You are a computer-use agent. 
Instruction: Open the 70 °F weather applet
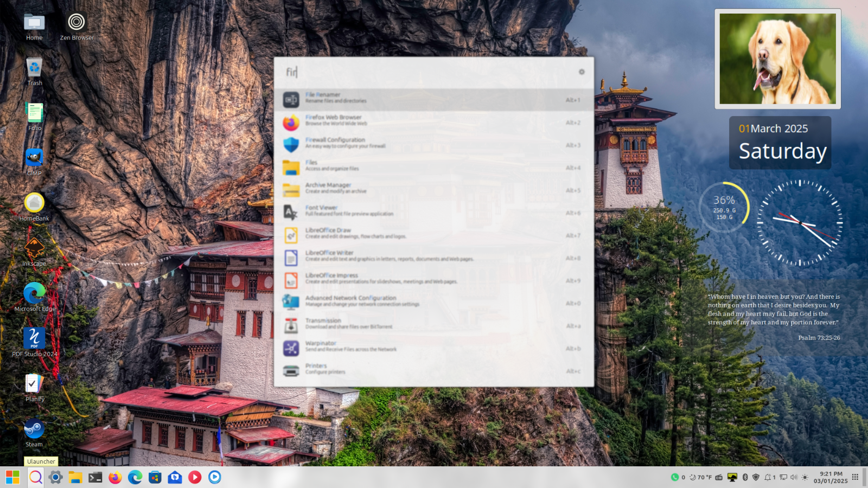coord(700,477)
